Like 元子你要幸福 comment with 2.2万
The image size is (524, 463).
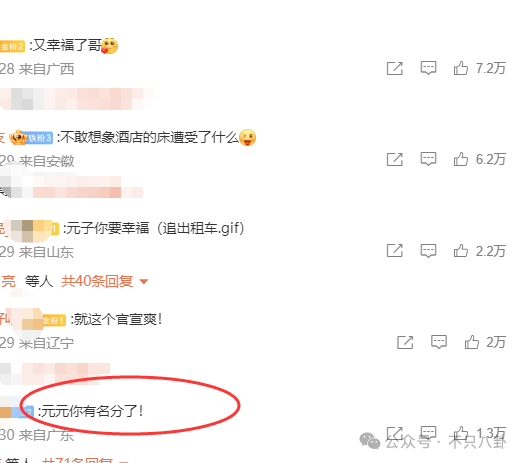tap(461, 251)
